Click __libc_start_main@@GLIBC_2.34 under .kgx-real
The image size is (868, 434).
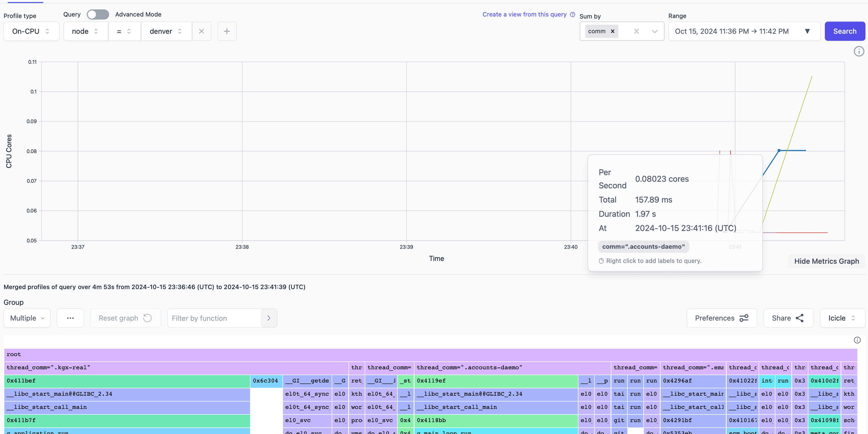coord(127,394)
